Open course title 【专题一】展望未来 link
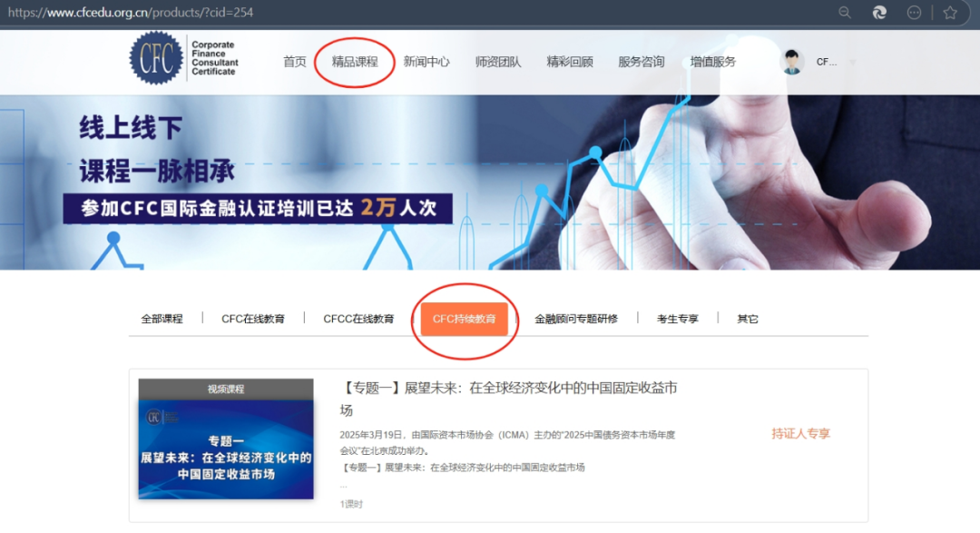980x533 pixels. coord(508,399)
